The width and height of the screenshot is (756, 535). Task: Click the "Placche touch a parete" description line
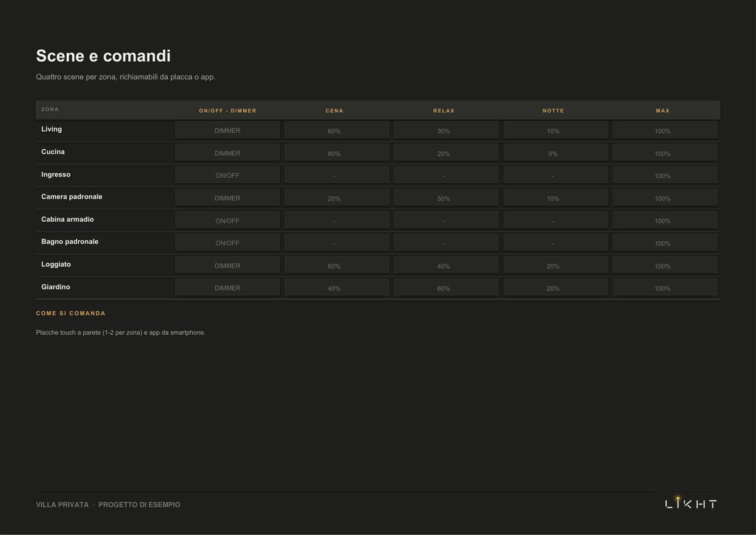coord(121,333)
